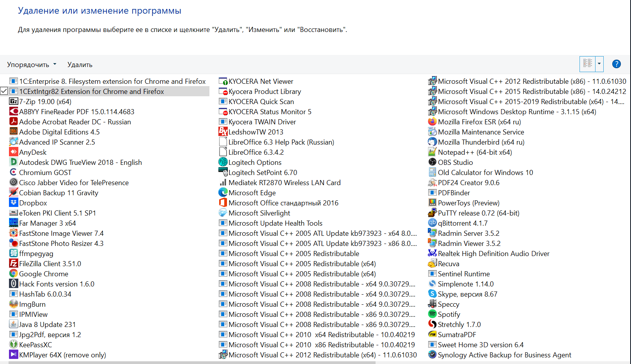Viewport: 631px width, 364px height.
Task: Click the Far Manager 3 x64 icon
Action: pos(14,223)
